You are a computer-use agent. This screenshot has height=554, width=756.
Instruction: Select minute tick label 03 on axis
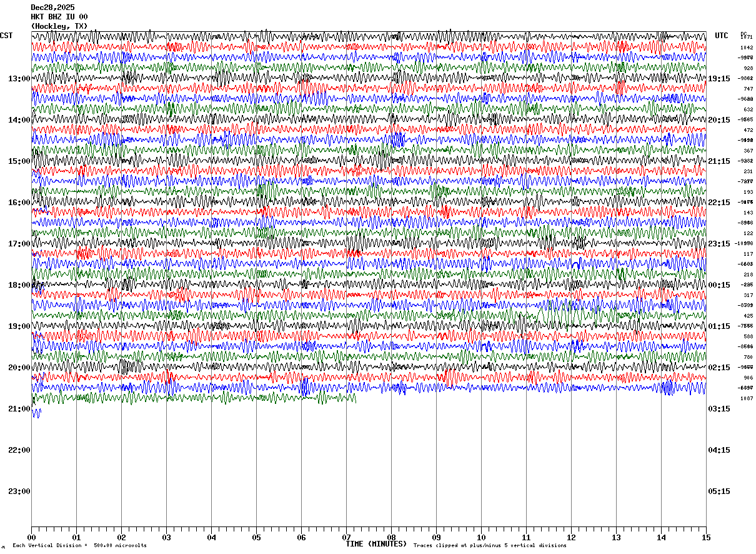(166, 537)
